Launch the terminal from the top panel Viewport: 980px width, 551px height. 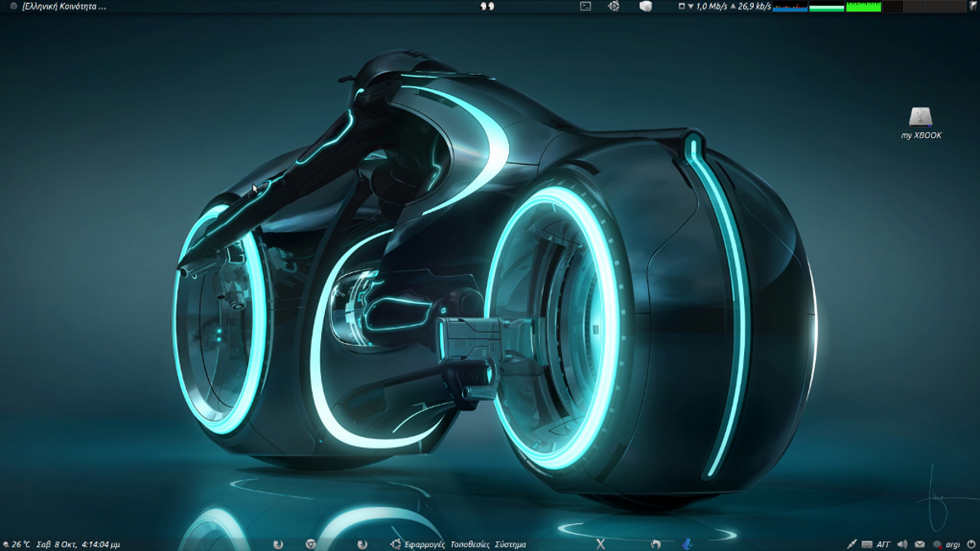pos(586,6)
